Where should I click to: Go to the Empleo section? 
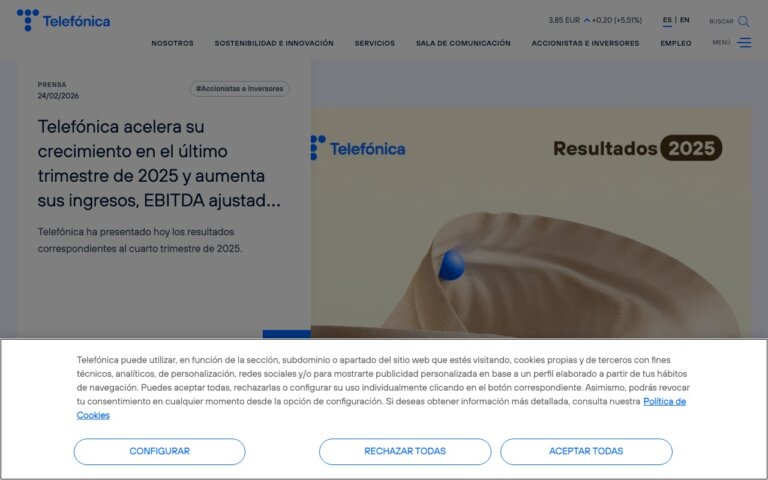tap(676, 43)
